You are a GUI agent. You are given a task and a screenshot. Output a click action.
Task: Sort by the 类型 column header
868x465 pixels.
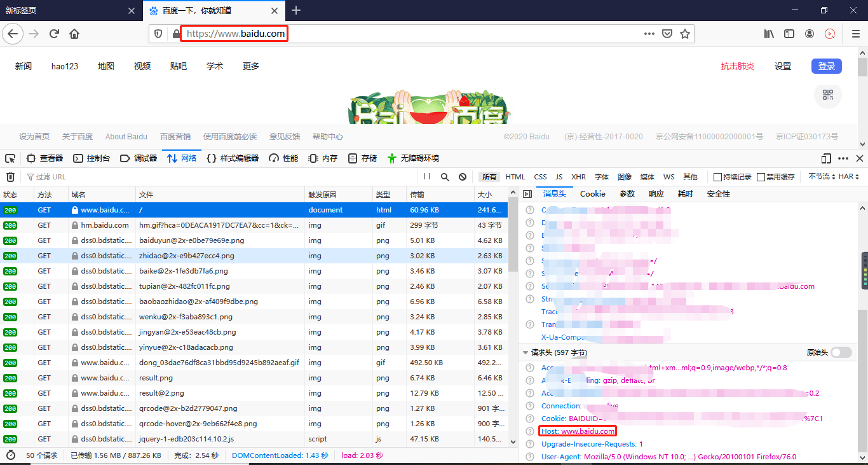[x=389, y=195]
